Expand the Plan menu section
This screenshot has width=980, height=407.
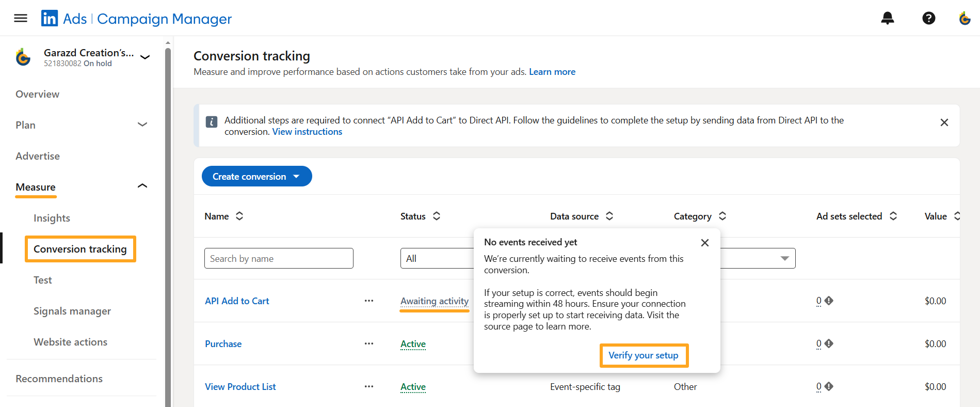click(x=142, y=124)
